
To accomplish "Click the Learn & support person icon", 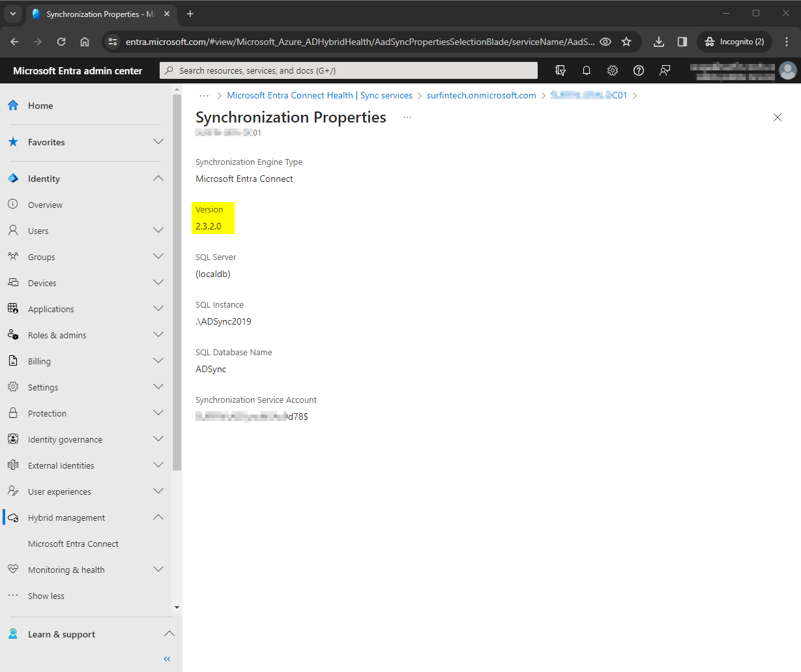I will 13,634.
